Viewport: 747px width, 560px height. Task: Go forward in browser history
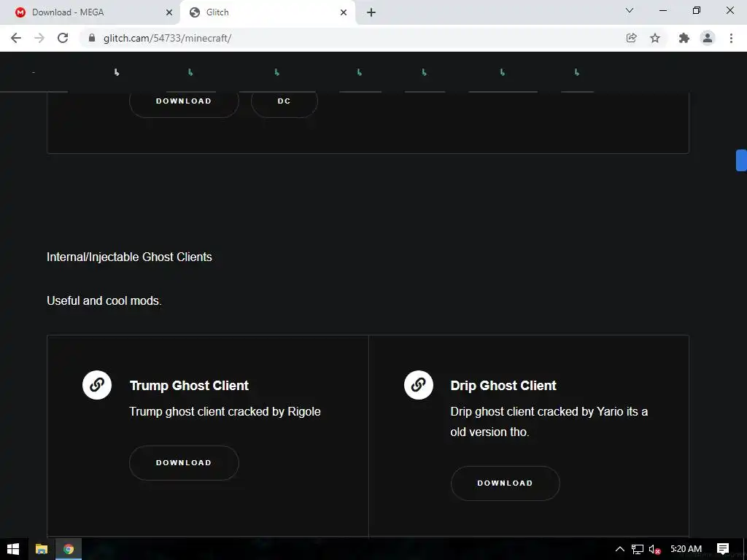coord(39,38)
